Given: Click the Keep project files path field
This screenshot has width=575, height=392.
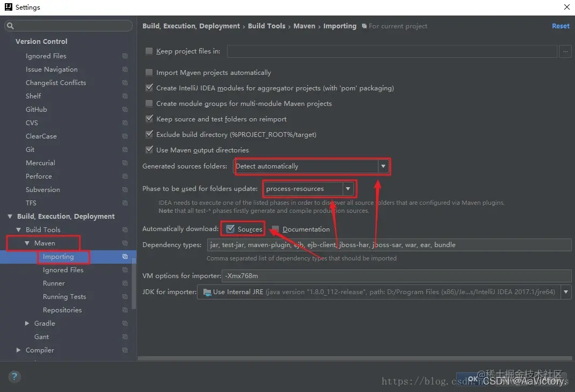Looking at the screenshot, I should point(392,51).
